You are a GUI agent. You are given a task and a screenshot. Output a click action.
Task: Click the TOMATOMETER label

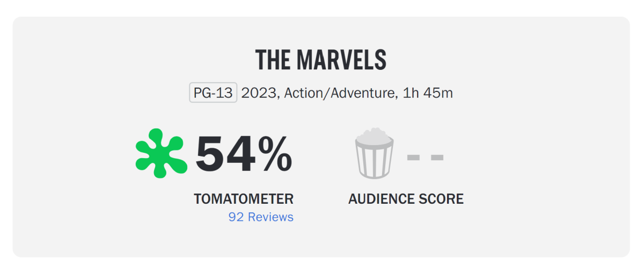(244, 199)
